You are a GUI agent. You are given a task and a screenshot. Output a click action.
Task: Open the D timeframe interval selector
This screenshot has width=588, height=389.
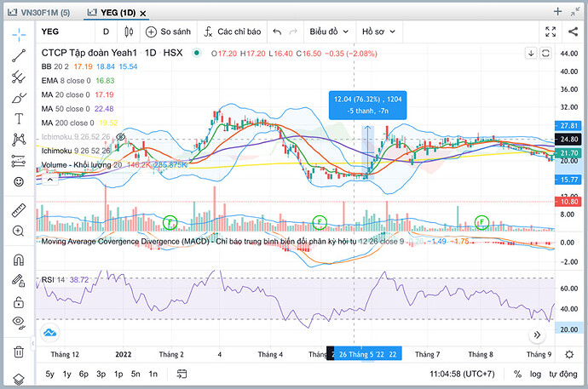click(x=106, y=31)
